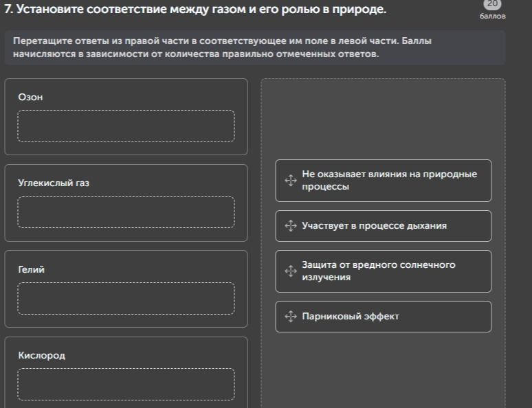Image resolution: width=532 pixels, height=408 pixels.
Task: Select the 'Защита от вредного солнечного излучения' card
Action: [x=384, y=271]
